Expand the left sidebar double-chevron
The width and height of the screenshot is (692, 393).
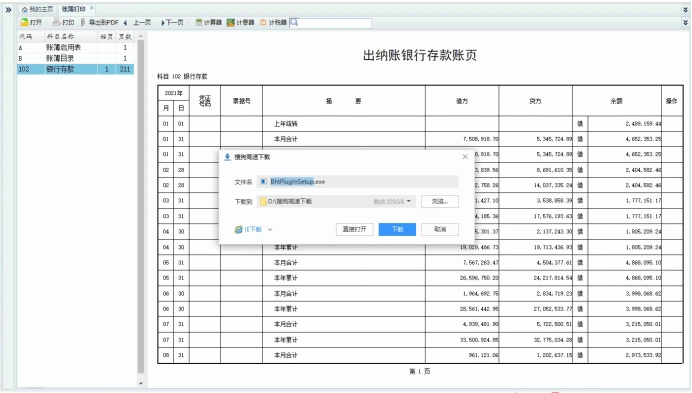8,9
